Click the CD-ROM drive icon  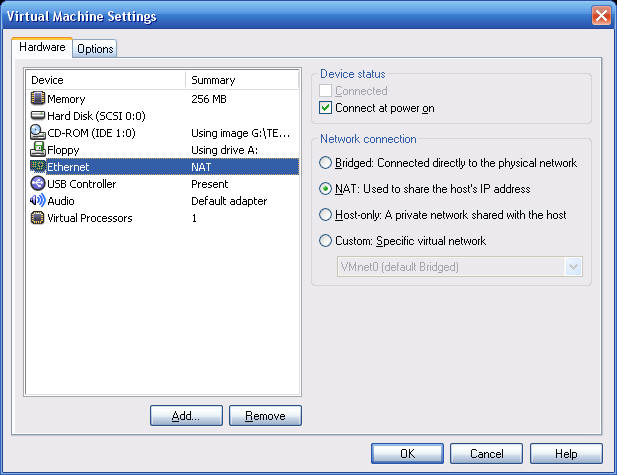[38, 132]
